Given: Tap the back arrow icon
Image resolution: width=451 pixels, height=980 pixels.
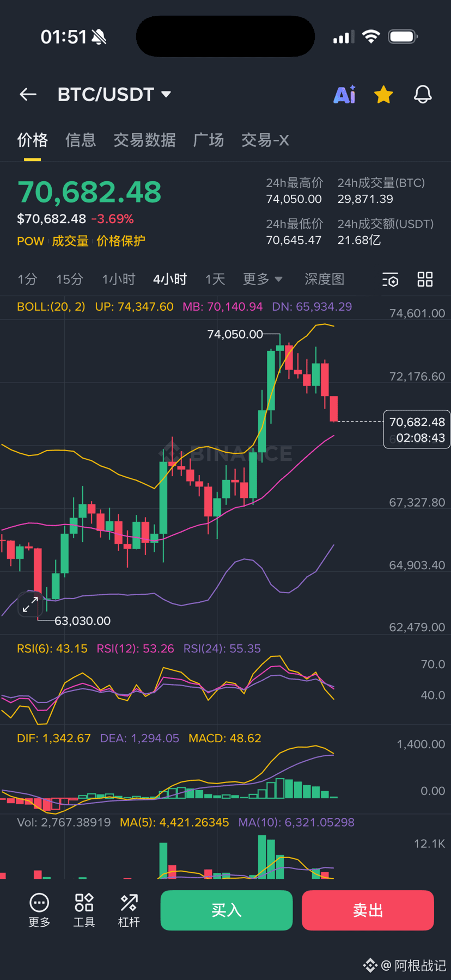Looking at the screenshot, I should coord(28,95).
